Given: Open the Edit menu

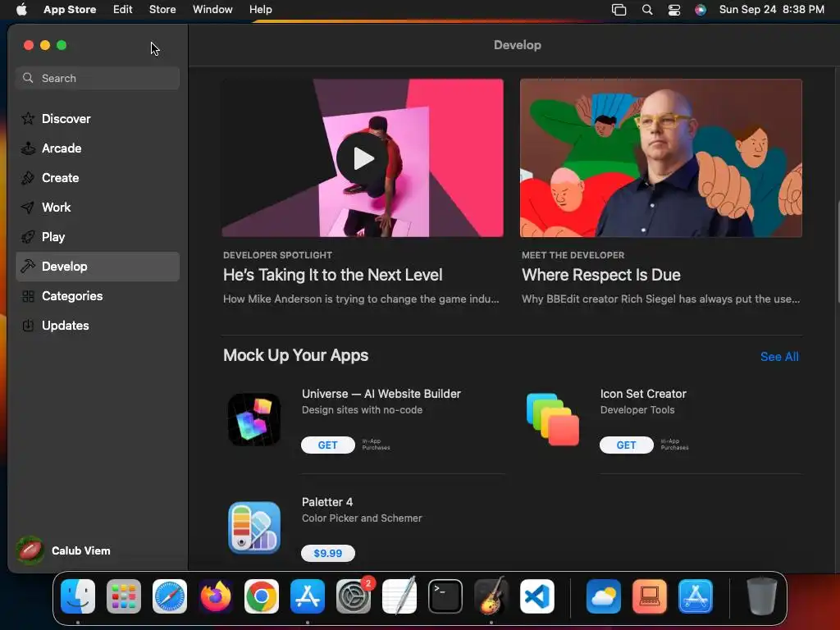Looking at the screenshot, I should click(123, 9).
